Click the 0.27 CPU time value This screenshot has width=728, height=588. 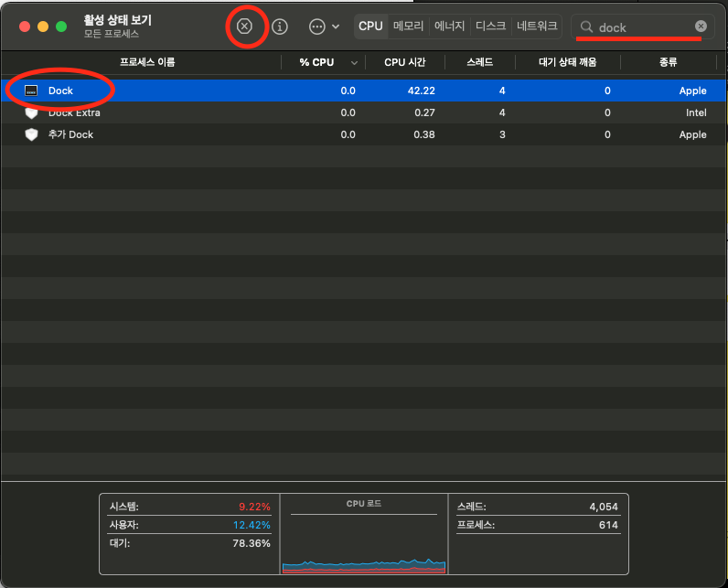(x=424, y=112)
